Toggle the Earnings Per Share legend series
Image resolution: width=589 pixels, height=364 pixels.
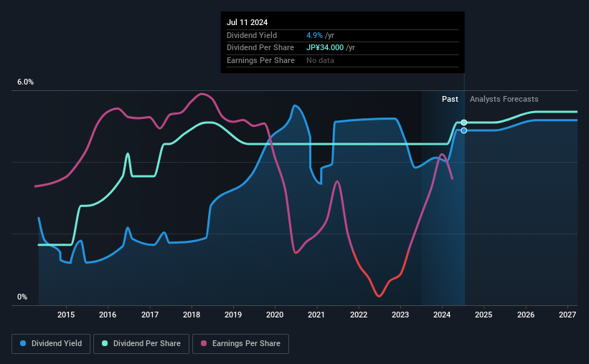click(240, 344)
